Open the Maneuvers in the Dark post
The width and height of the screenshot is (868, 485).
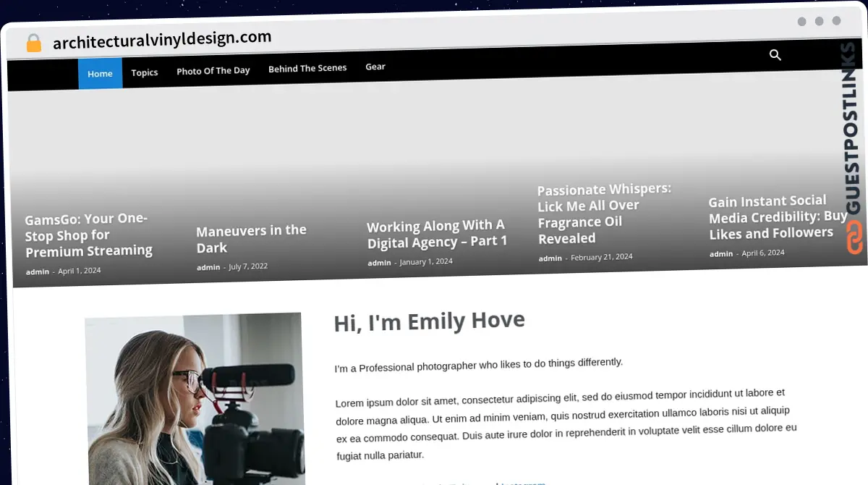251,239
